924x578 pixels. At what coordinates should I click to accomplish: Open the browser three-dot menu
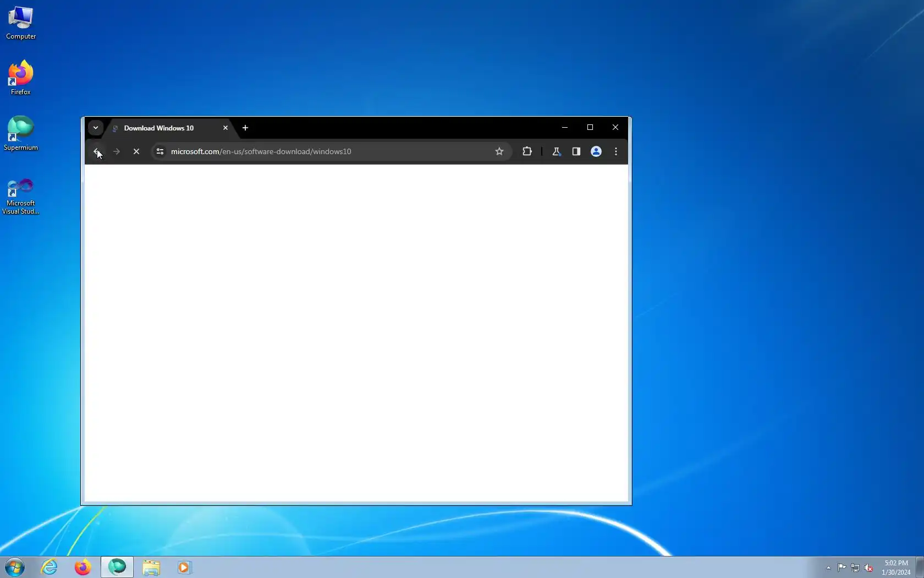click(x=616, y=151)
